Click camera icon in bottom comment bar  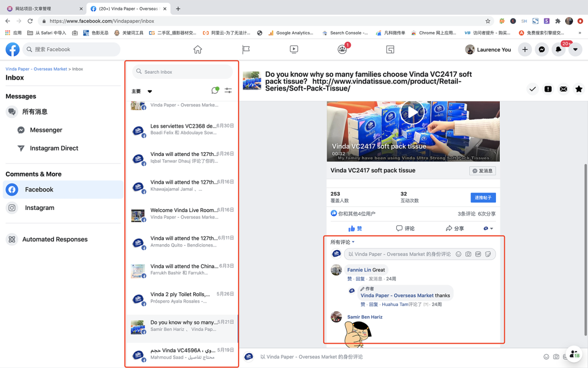coord(556,357)
